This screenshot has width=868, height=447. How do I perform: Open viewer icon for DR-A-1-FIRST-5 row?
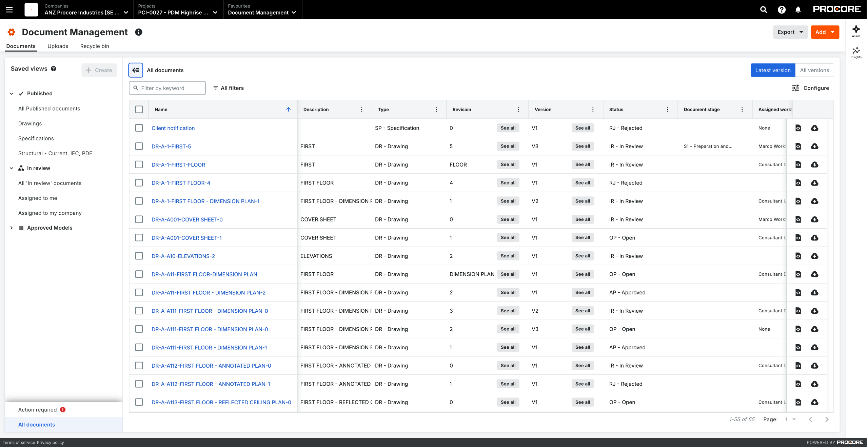[798, 146]
